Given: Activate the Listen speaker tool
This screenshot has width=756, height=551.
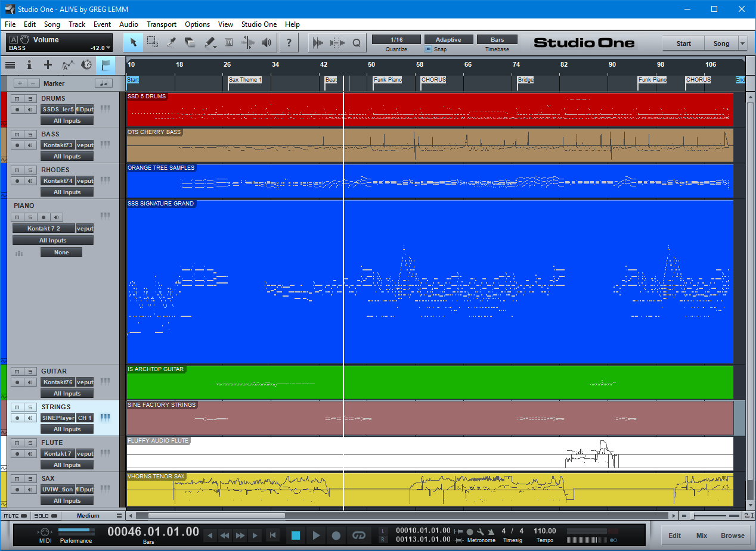Looking at the screenshot, I should [267, 42].
